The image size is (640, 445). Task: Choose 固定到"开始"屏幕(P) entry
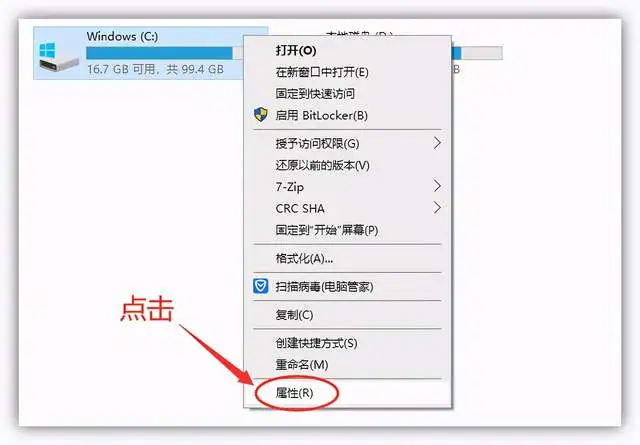click(347, 230)
